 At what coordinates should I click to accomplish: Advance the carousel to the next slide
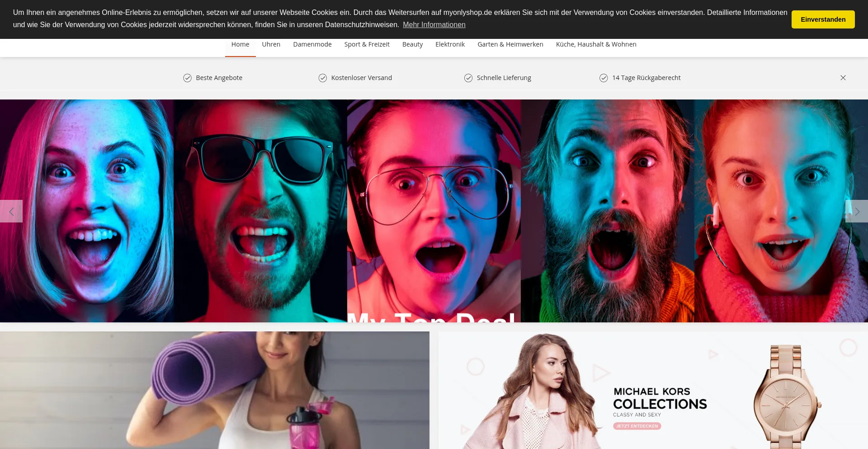[x=857, y=211]
